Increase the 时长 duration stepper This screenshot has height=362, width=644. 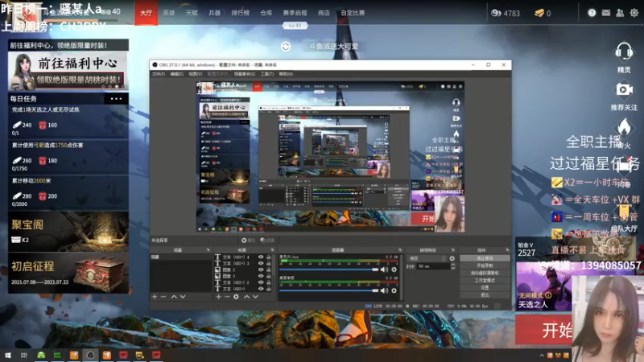[452, 265]
